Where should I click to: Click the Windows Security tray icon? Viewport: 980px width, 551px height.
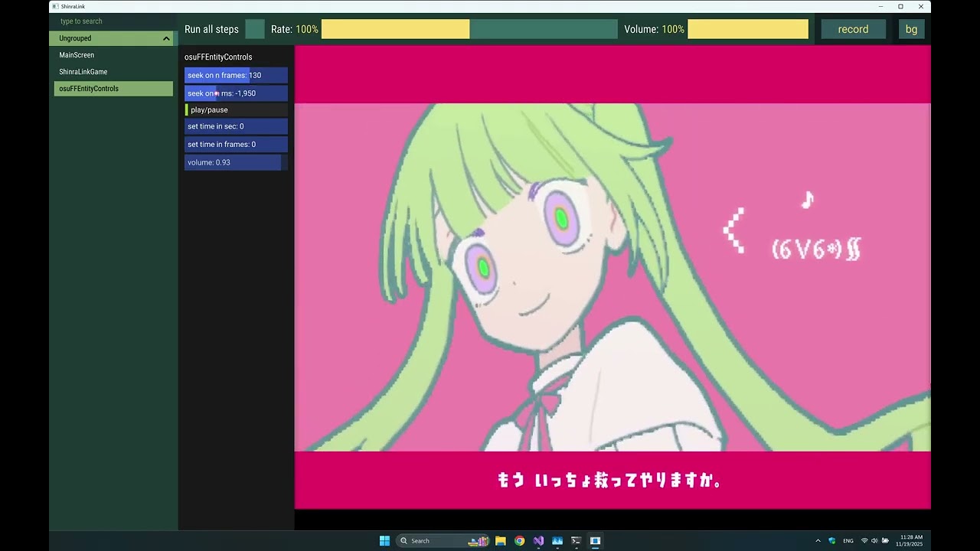pyautogui.click(x=832, y=541)
